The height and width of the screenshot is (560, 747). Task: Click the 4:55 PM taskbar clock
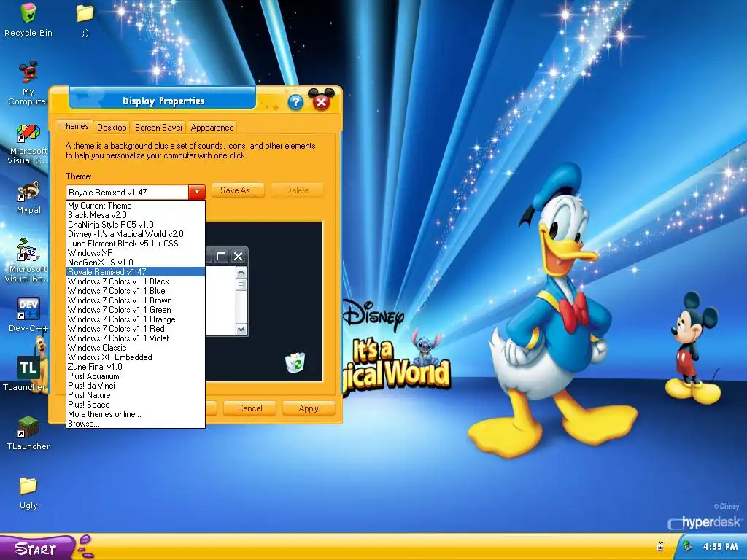[720, 547]
